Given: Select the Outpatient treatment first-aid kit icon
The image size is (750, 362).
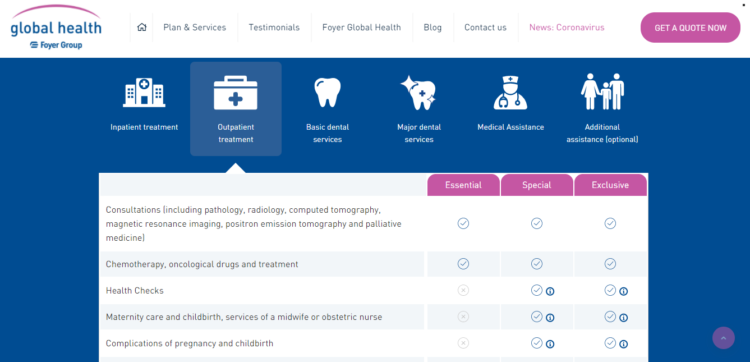Looking at the screenshot, I should tap(235, 93).
